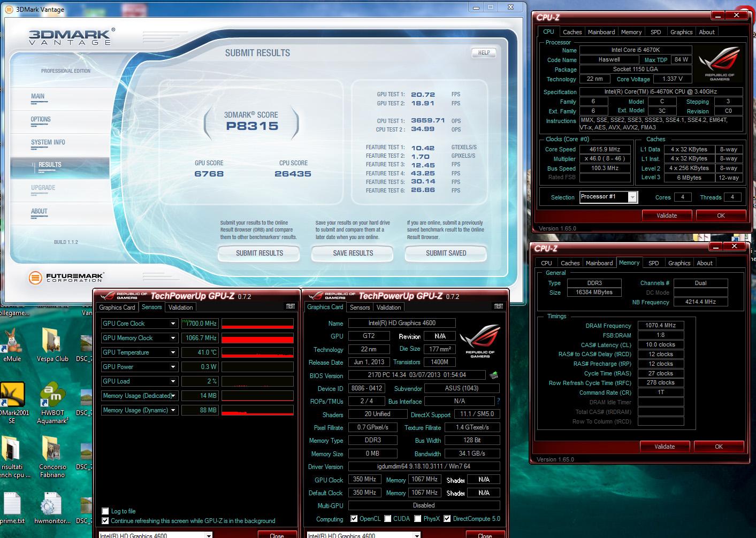This screenshot has width=756, height=538.
Task: Click the GPU Temperature sensor graph
Action: [x=257, y=352]
